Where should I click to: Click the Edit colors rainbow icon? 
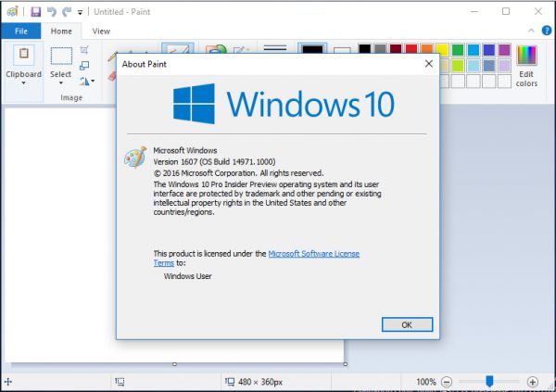pyautogui.click(x=526, y=55)
